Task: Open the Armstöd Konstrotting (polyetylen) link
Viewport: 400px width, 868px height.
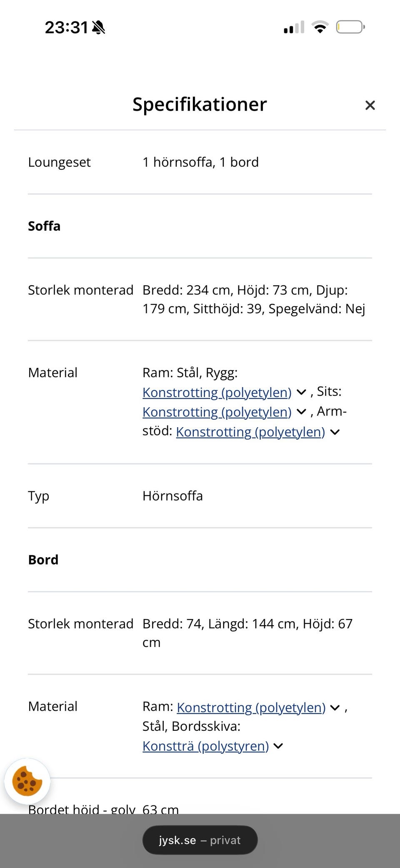Action: click(250, 432)
